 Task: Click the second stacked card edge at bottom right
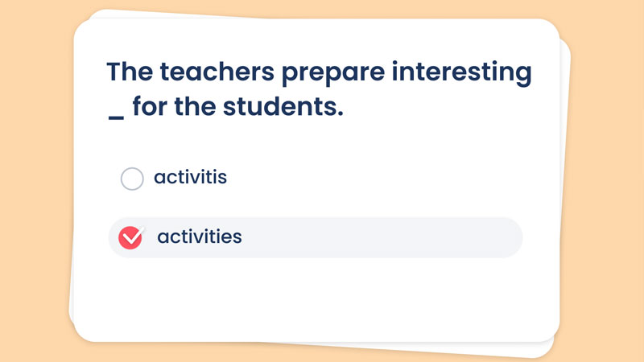click(534, 349)
